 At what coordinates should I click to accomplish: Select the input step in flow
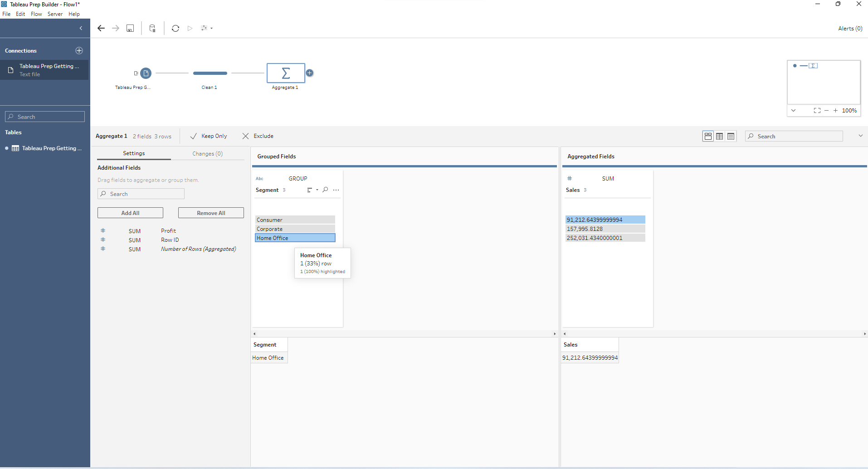point(146,73)
